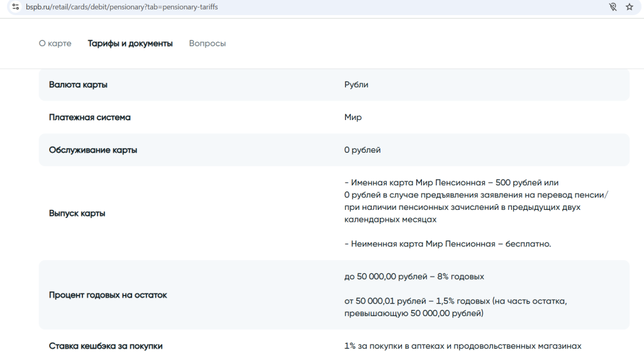Click the «Мир» payment system value
Image resolution: width=644 pixels, height=352 pixels.
pyautogui.click(x=353, y=118)
